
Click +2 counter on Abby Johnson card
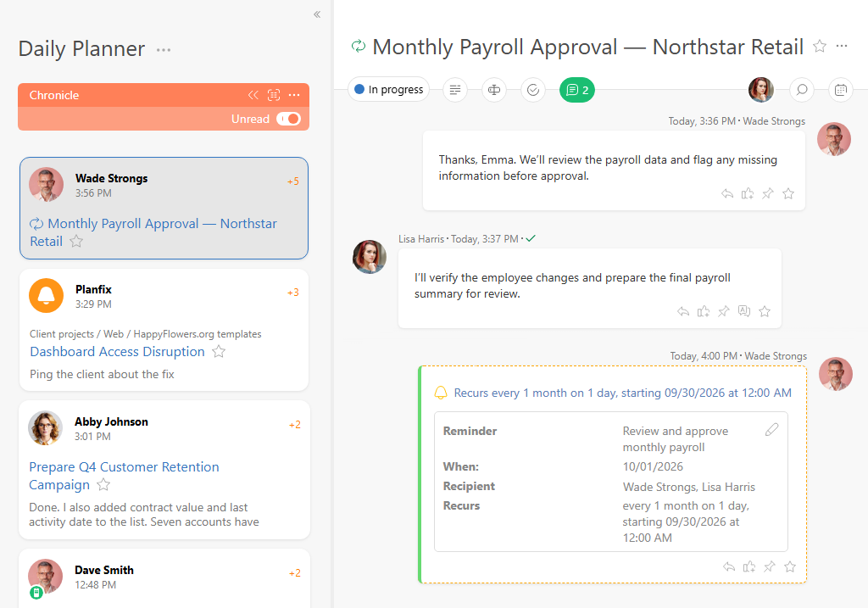coord(294,425)
